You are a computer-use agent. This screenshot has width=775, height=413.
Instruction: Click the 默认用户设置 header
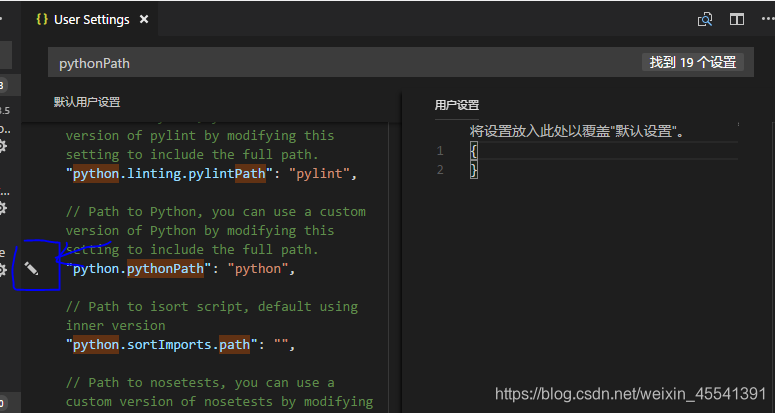tap(87, 102)
